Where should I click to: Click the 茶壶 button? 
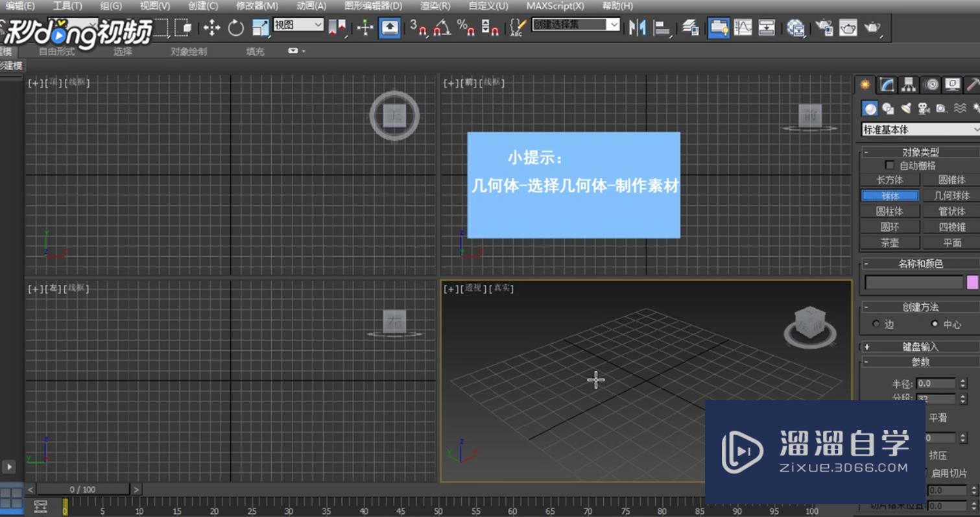(890, 243)
